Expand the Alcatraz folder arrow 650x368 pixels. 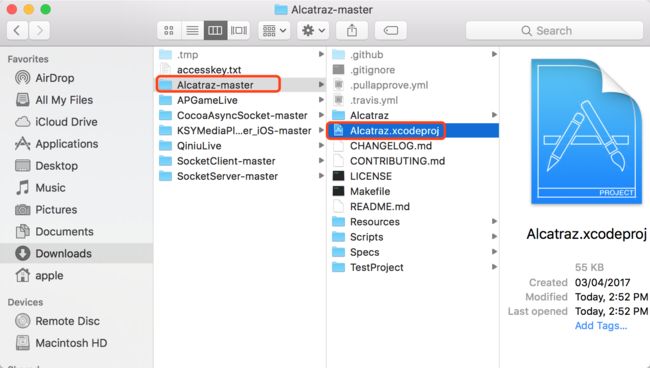tap(494, 115)
